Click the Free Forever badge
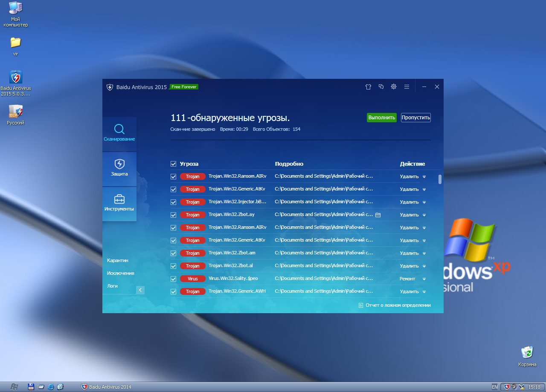This screenshot has height=392, width=546. (184, 86)
